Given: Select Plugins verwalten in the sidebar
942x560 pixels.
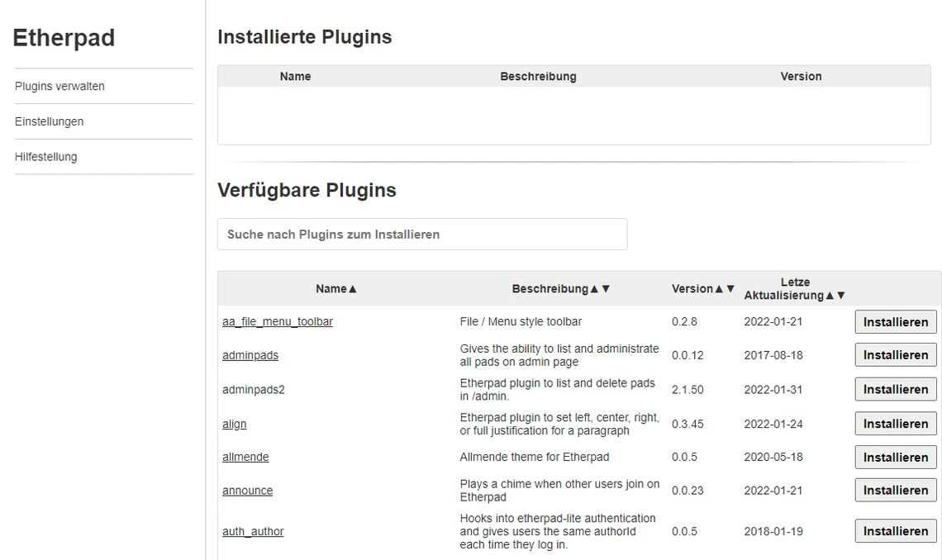Looking at the screenshot, I should pyautogui.click(x=59, y=86).
